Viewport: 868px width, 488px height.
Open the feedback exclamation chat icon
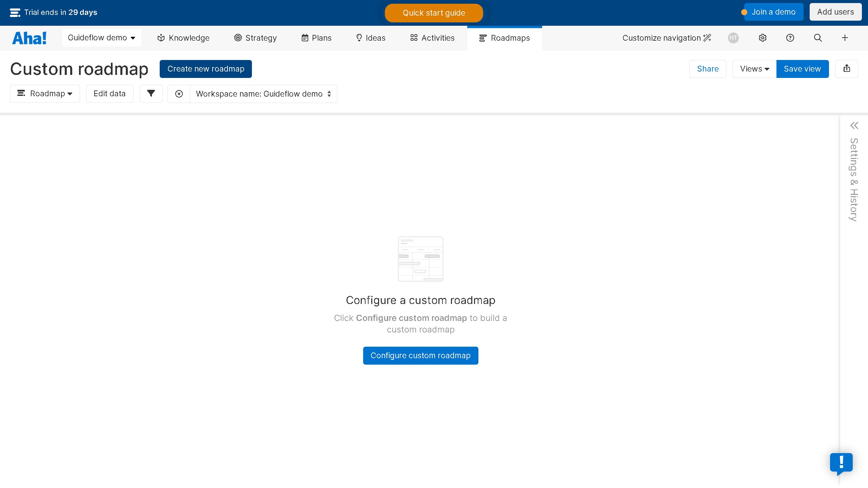tap(841, 463)
